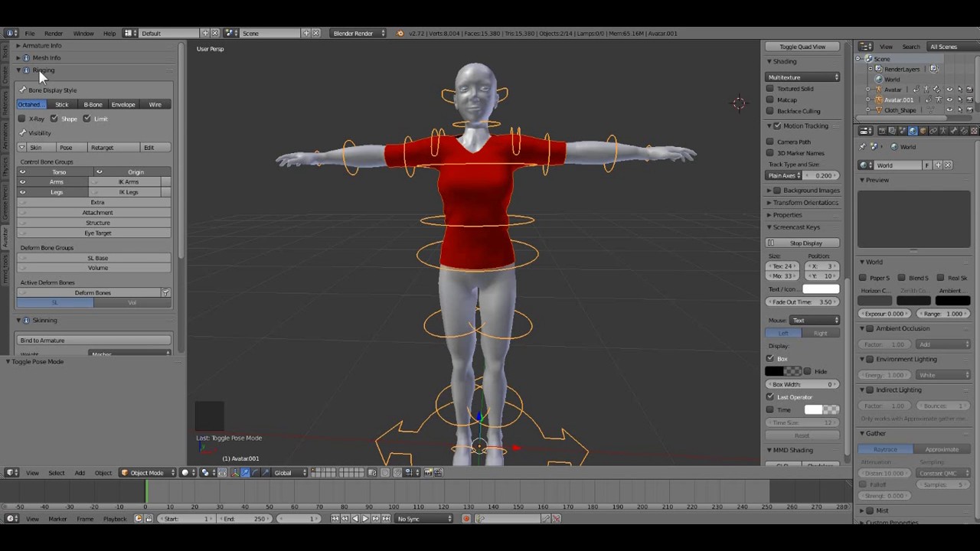Open the Select menu in 3D header

[x=57, y=472]
